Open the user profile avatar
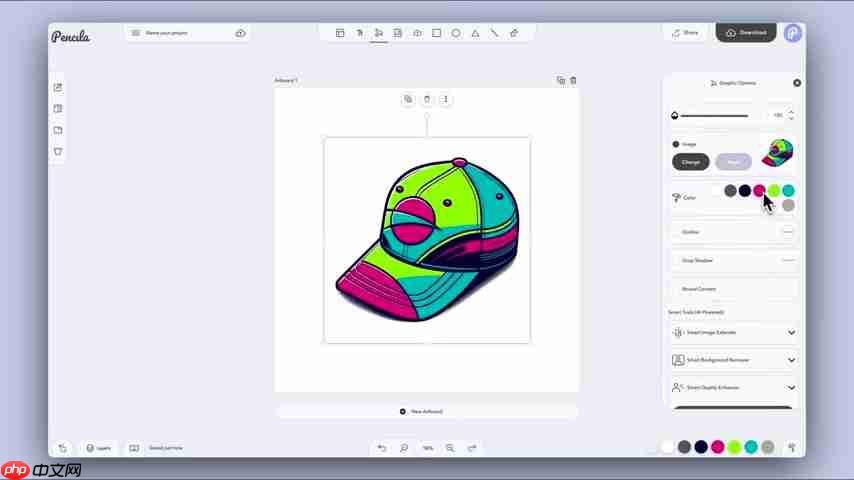 tap(793, 33)
